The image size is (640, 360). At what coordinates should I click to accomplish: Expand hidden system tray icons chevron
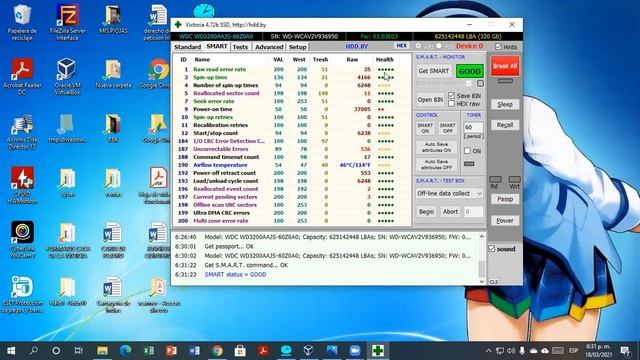[x=488, y=351]
